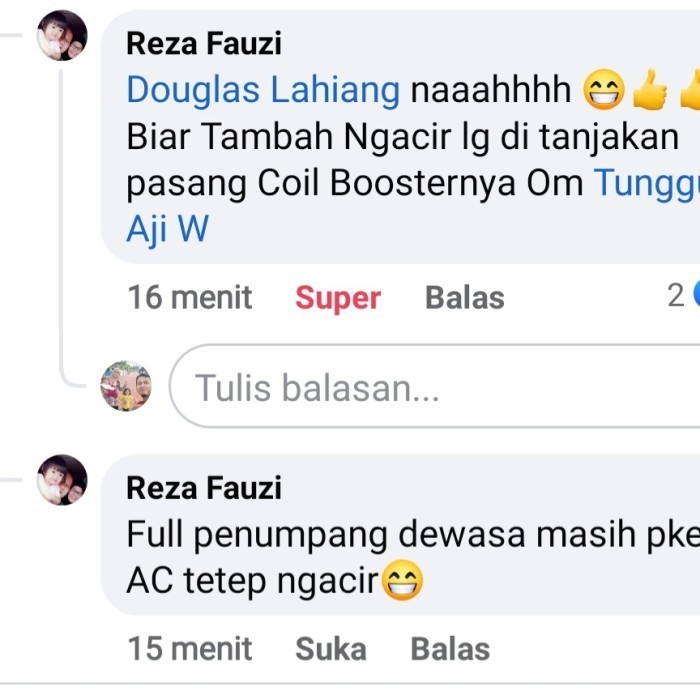Click the comment text 'Full penumpang dewasa'

[x=326, y=535]
